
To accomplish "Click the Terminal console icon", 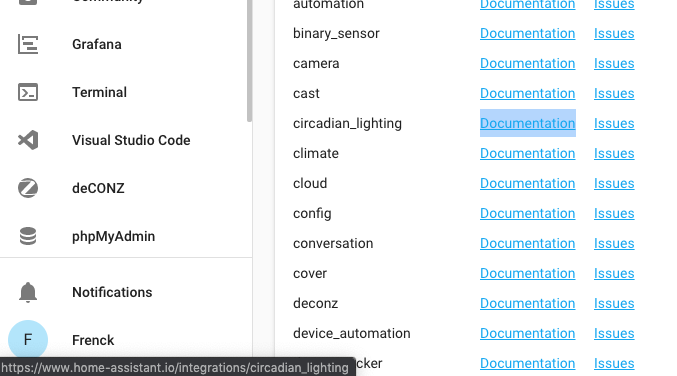I will pyautogui.click(x=28, y=92).
